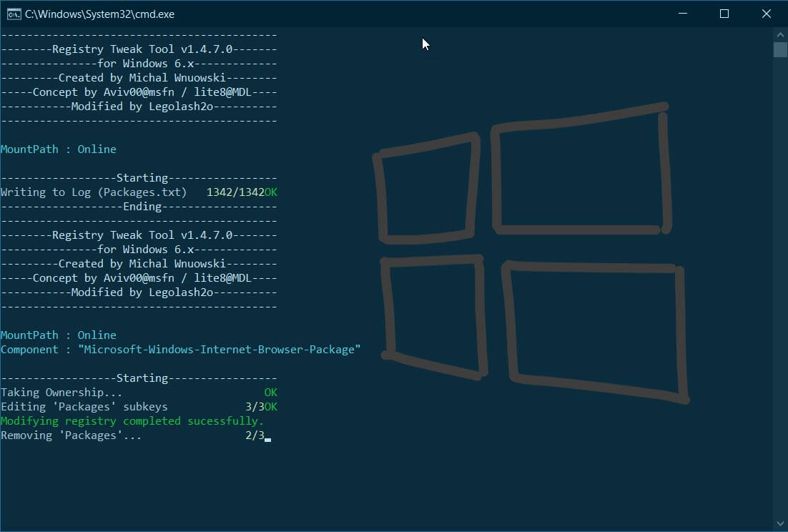
Task: Click the vertical scrollbar thumb
Action: pyautogui.click(x=780, y=50)
